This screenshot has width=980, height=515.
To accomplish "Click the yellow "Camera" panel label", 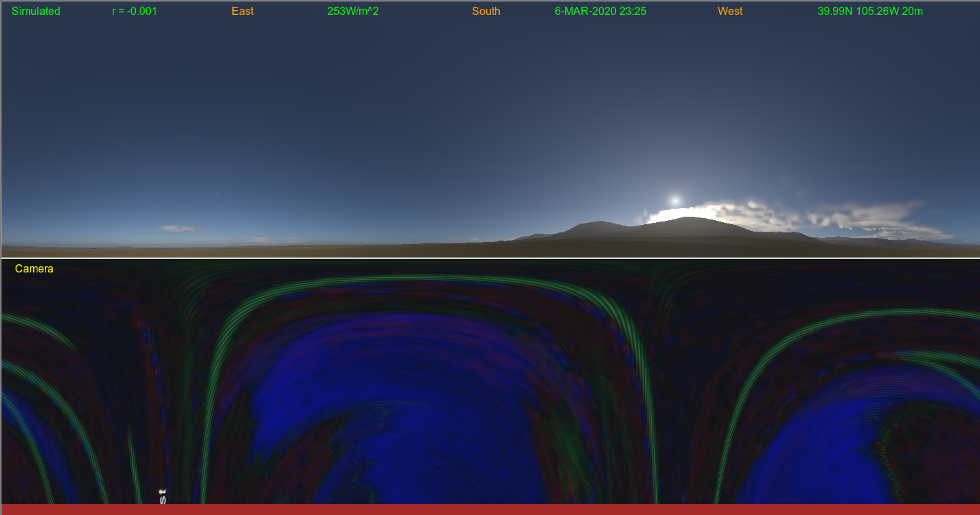I will point(34,269).
